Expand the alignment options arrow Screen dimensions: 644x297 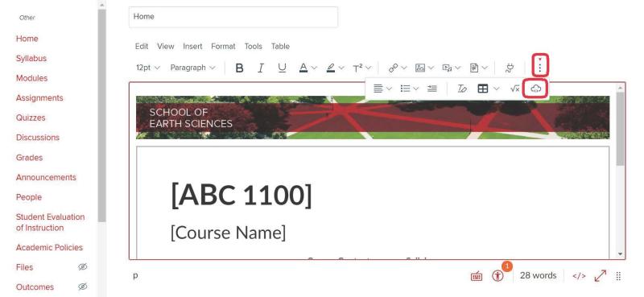point(389,89)
